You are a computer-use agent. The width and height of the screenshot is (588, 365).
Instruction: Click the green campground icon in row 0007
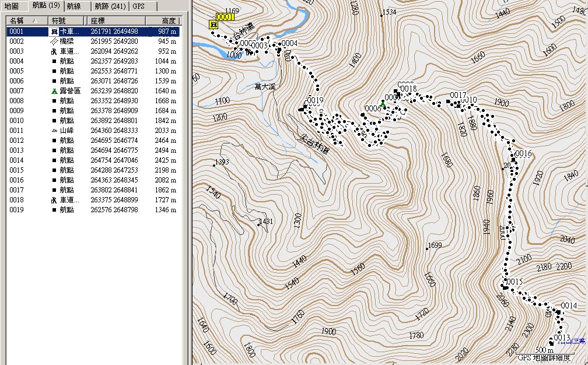click(54, 91)
